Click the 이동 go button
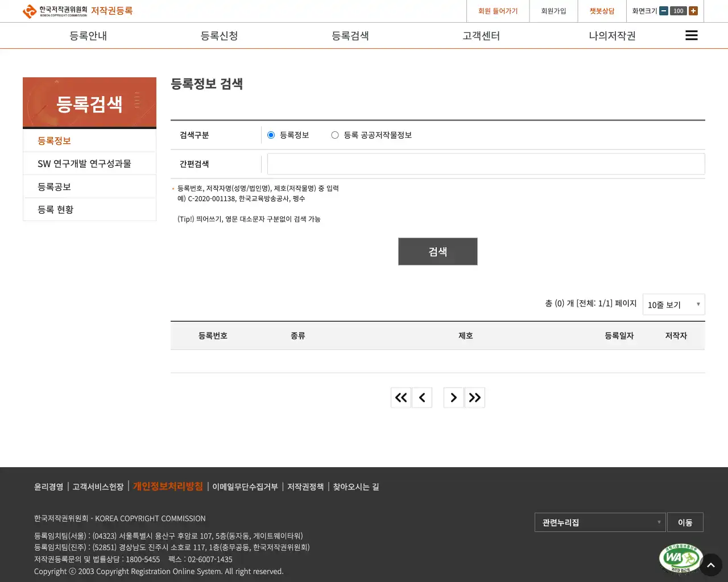The height and width of the screenshot is (582, 728). tap(685, 522)
